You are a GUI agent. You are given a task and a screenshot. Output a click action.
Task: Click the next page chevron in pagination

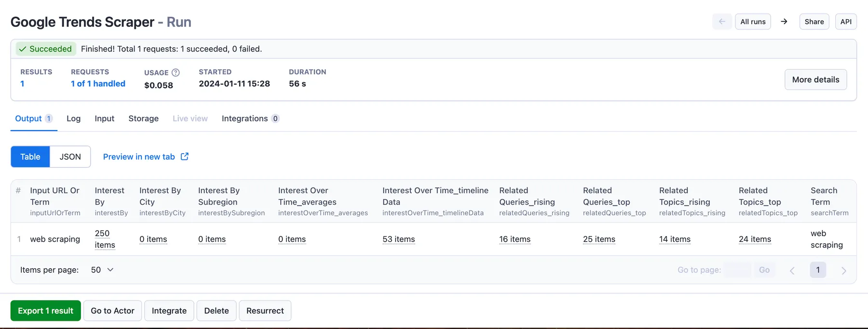(x=844, y=270)
